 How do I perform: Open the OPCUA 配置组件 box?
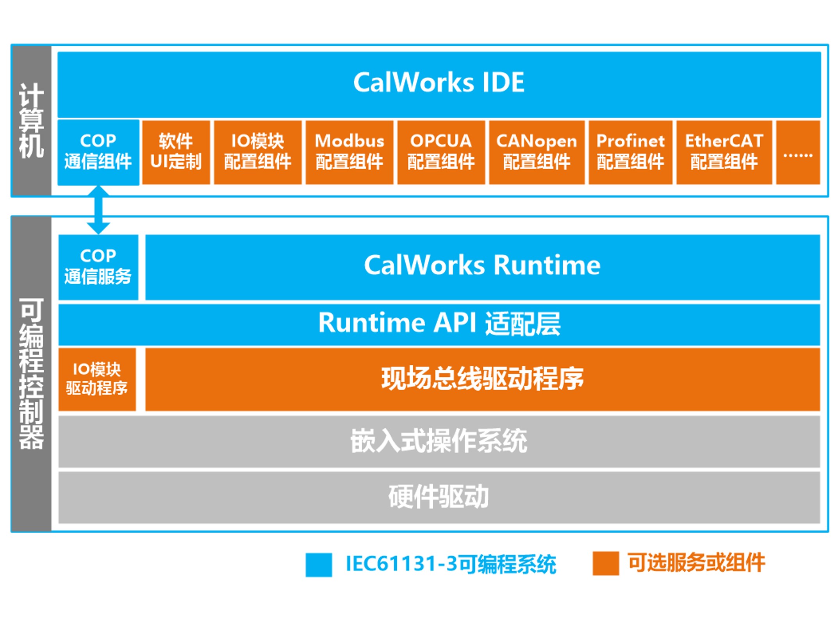click(x=441, y=152)
